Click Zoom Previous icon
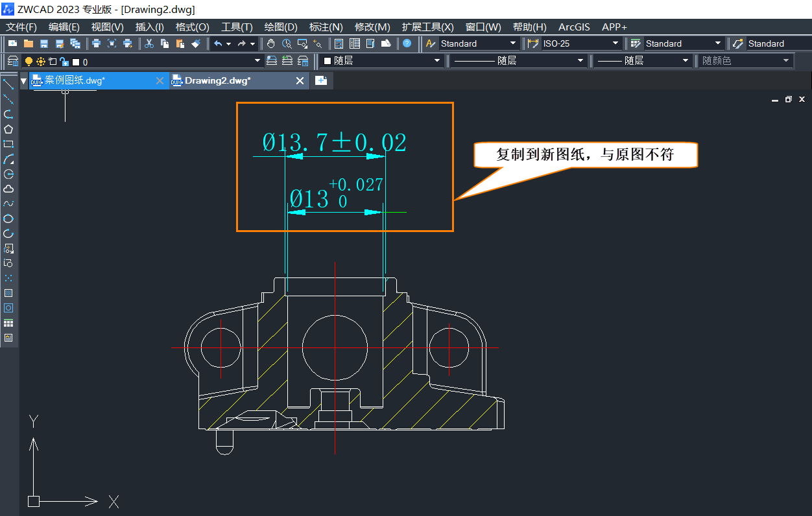The image size is (812, 516). 318,43
